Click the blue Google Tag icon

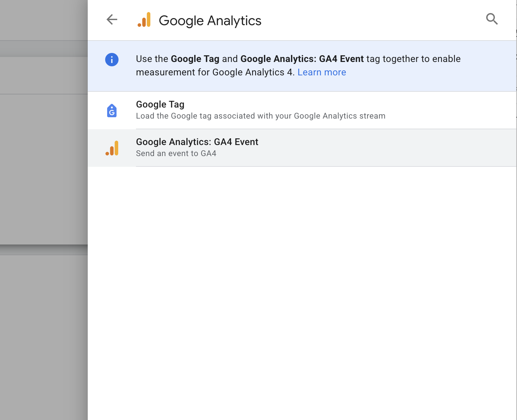tap(112, 111)
